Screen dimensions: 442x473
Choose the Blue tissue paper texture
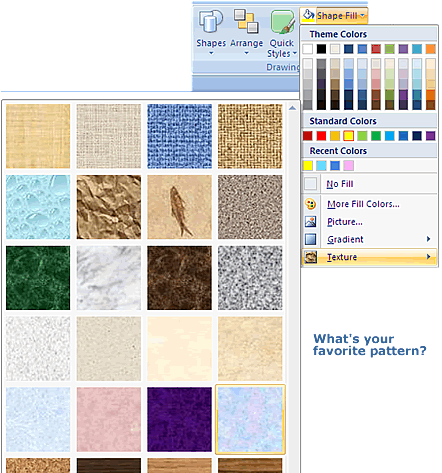click(x=38, y=419)
